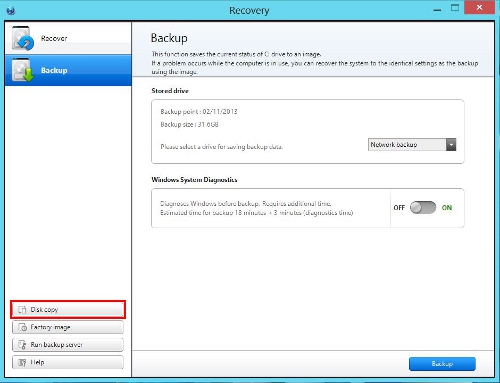This screenshot has width=500, height=383.
Task: Click the Disk copy icon
Action: (x=22, y=310)
